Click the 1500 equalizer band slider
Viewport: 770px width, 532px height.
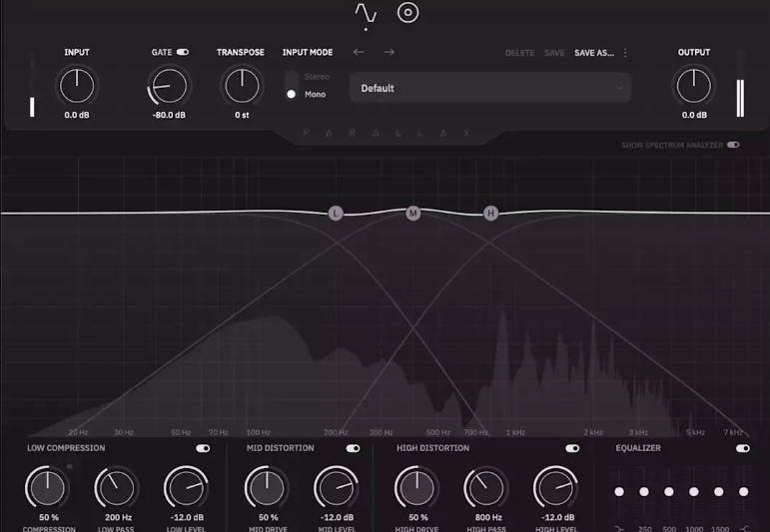click(718, 492)
